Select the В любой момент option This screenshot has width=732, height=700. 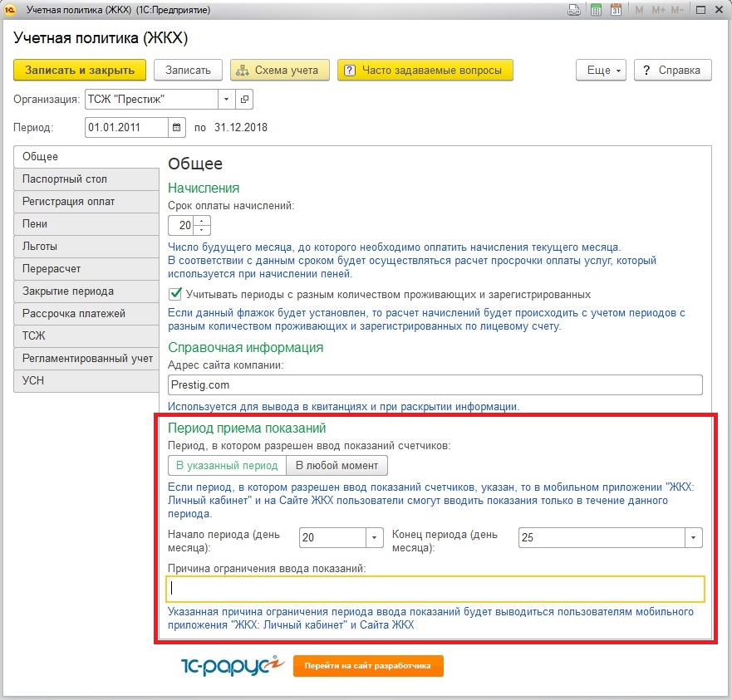pyautogui.click(x=337, y=465)
